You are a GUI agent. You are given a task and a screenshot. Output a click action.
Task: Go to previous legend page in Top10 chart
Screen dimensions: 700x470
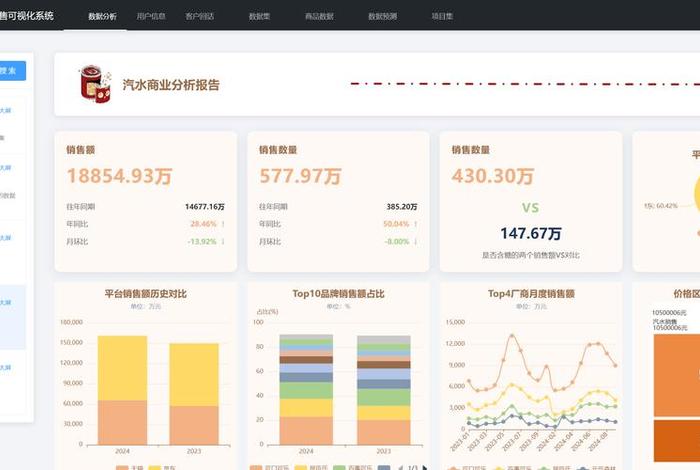point(400,467)
